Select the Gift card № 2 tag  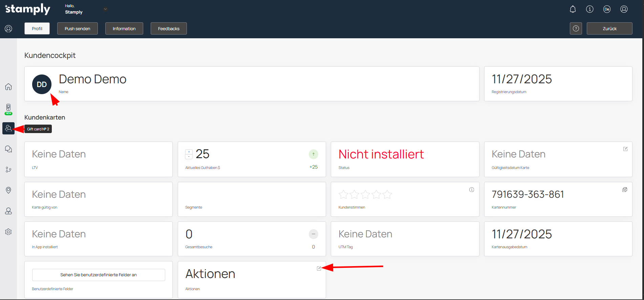(38, 129)
